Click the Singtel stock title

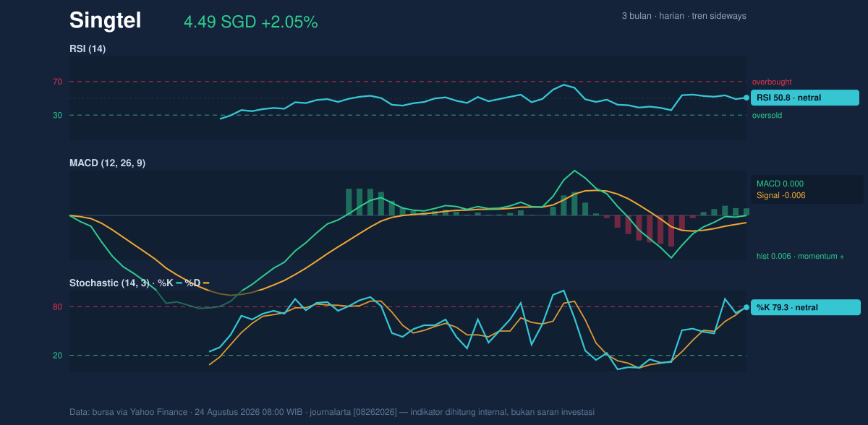coord(105,21)
